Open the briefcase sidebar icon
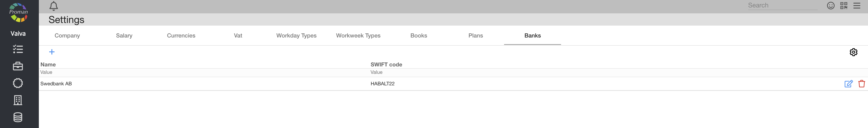The image size is (868, 128). point(18,66)
